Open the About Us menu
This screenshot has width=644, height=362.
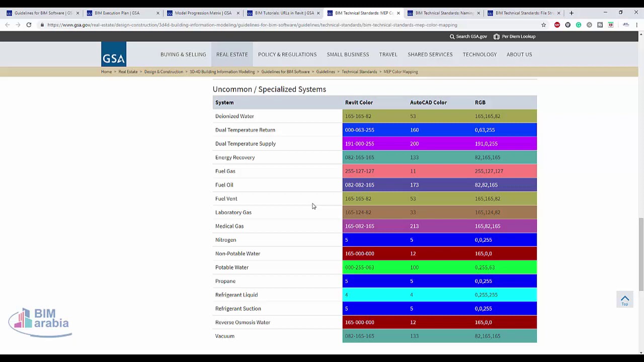(x=519, y=54)
